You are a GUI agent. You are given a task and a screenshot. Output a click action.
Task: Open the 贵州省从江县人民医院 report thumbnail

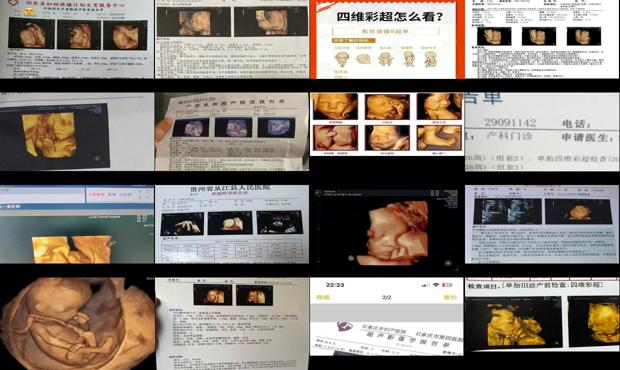pyautogui.click(x=232, y=224)
